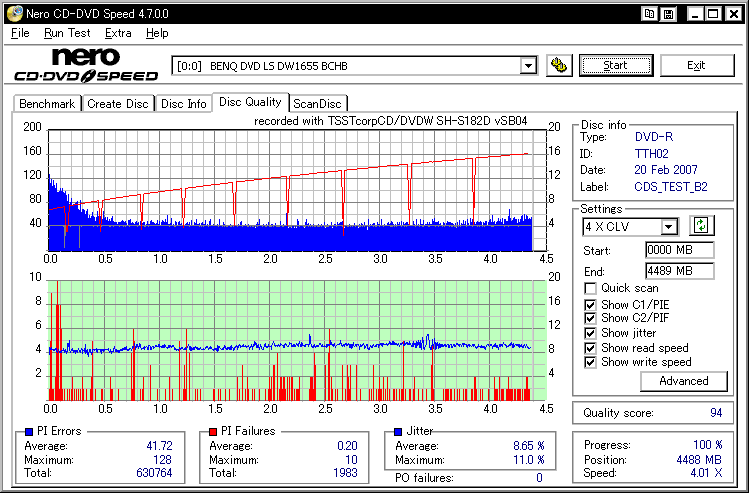749x493 pixels.
Task: Click the recorded with TSSTcorp header text
Action: 390,121
